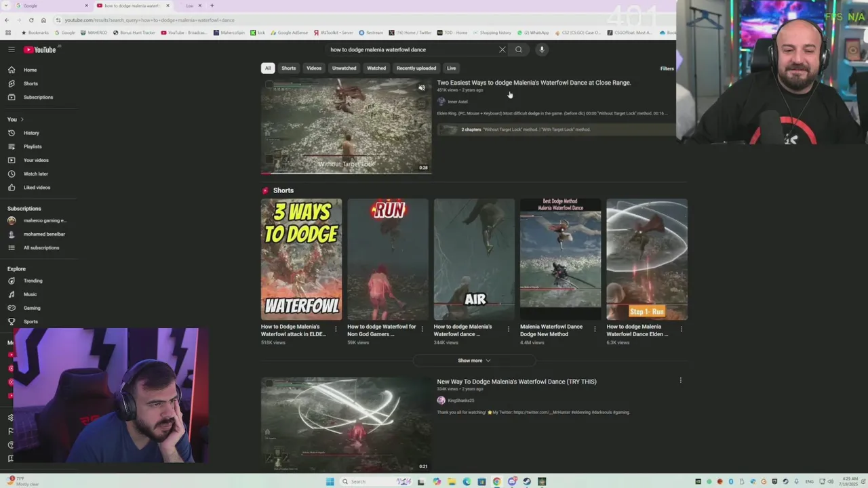
Task: Select the All filter chip
Action: point(268,68)
